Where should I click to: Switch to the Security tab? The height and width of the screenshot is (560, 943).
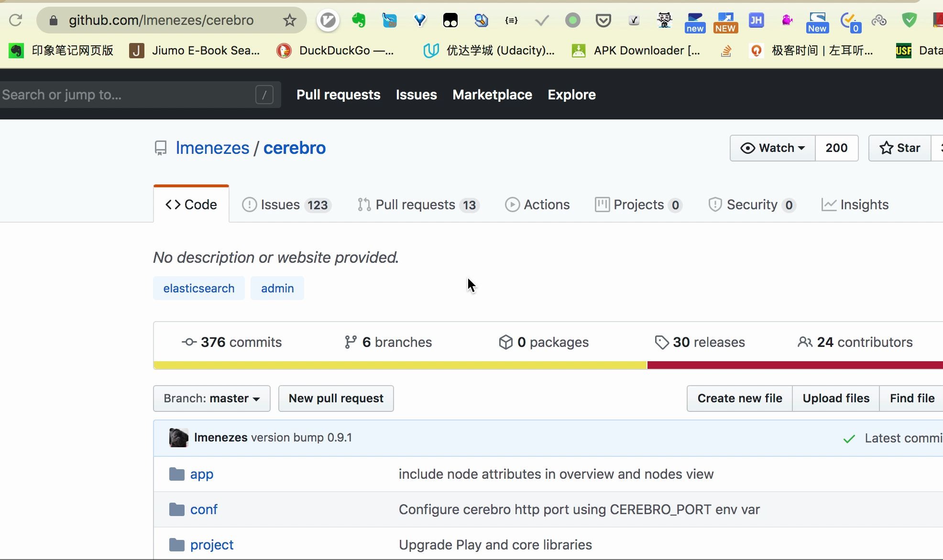point(752,205)
